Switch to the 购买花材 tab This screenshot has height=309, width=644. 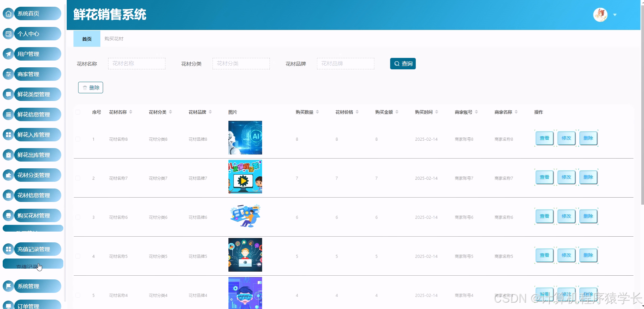tap(114, 39)
